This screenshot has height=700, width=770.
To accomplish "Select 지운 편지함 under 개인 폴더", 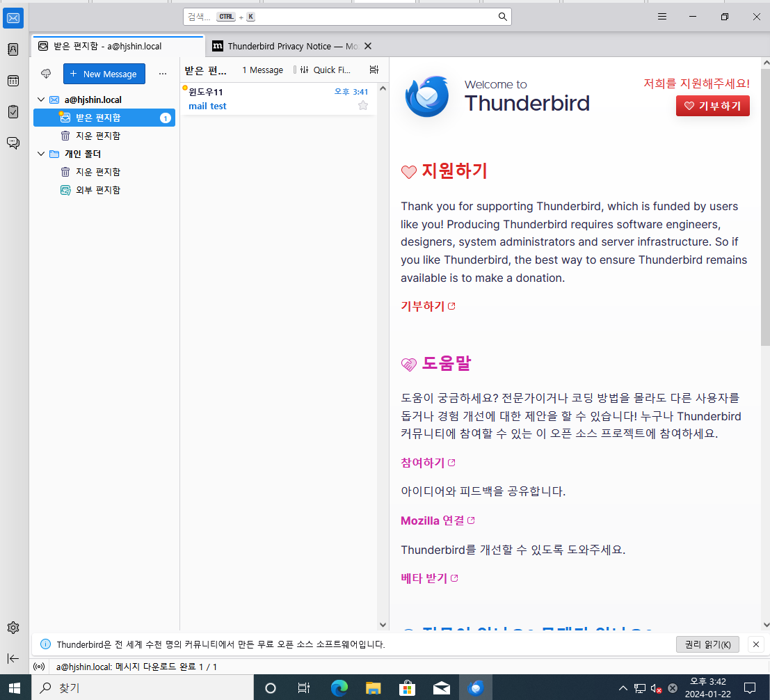I will (x=104, y=172).
